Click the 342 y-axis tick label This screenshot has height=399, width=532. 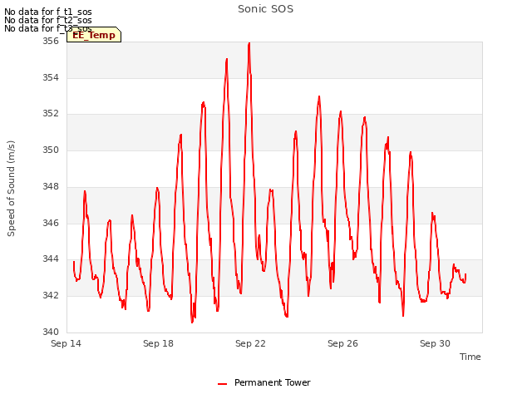[51, 296]
